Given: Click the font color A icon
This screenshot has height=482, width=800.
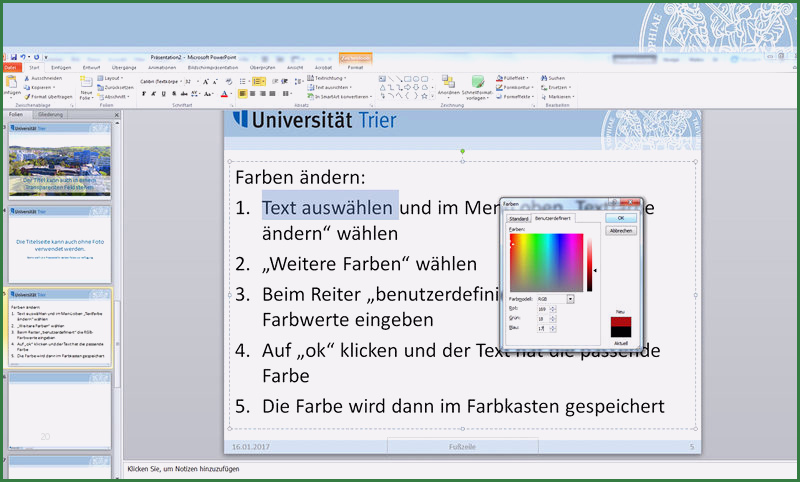Looking at the screenshot, I should (225, 94).
